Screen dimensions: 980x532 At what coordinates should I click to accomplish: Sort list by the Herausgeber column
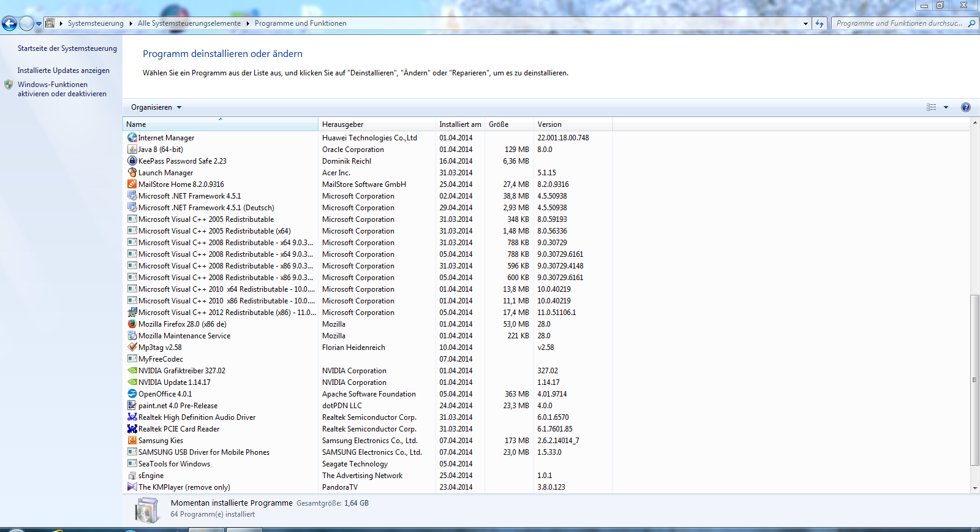(x=377, y=124)
